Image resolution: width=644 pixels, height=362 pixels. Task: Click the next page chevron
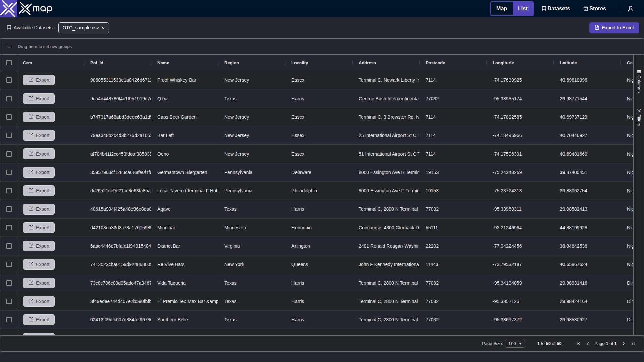coord(624,344)
